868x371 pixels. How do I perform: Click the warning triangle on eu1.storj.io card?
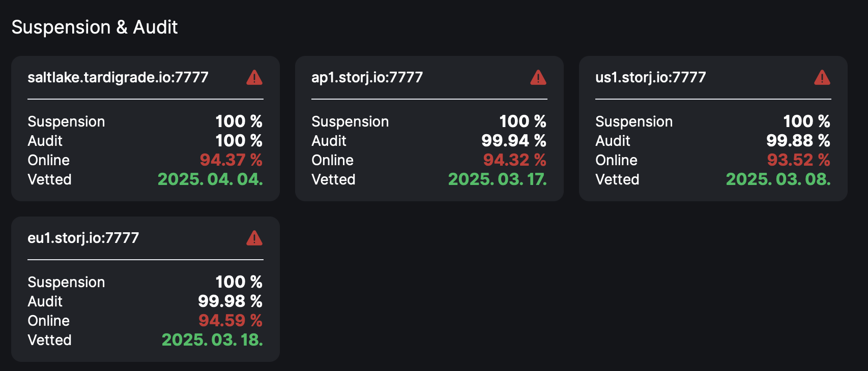pyautogui.click(x=254, y=238)
